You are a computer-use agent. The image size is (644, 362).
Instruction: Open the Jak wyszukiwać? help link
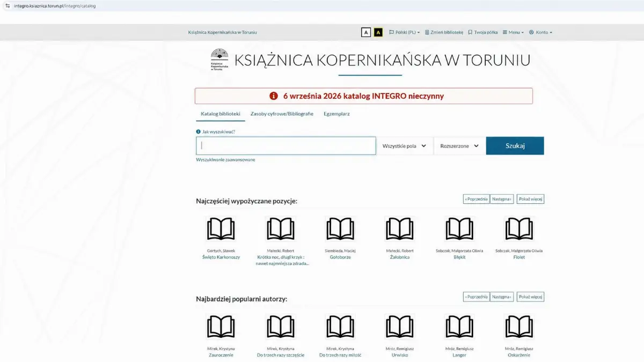(218, 131)
